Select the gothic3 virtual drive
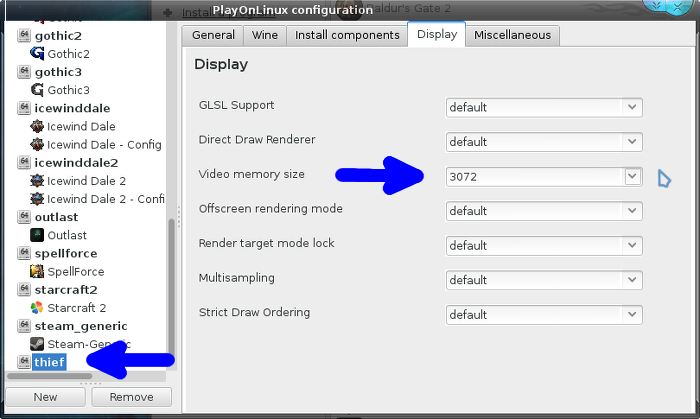Viewport: 700px width, 419px height. (x=58, y=72)
